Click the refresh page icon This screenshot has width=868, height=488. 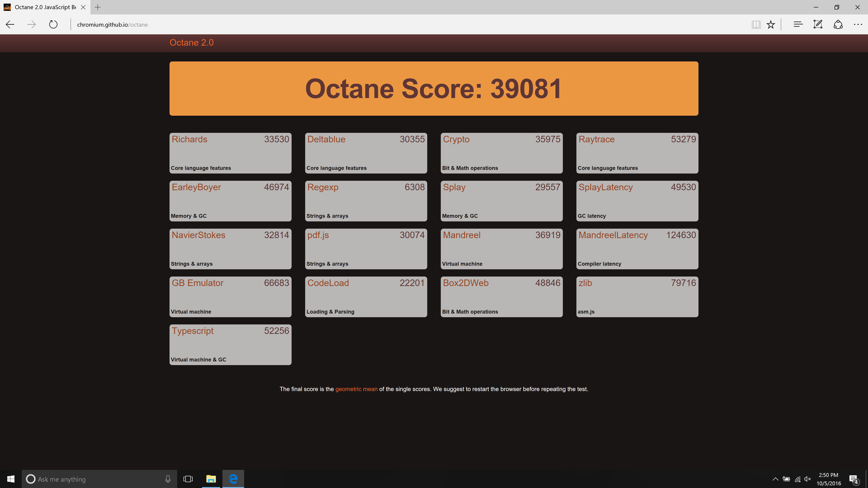pyautogui.click(x=53, y=24)
